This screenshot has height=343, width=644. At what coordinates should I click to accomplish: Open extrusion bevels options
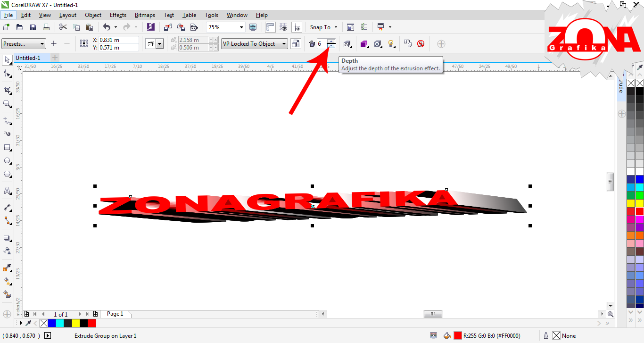tap(378, 44)
